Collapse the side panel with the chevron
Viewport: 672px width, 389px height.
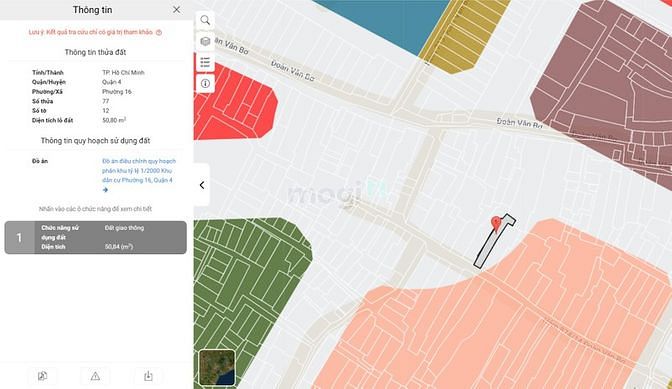pyautogui.click(x=202, y=185)
